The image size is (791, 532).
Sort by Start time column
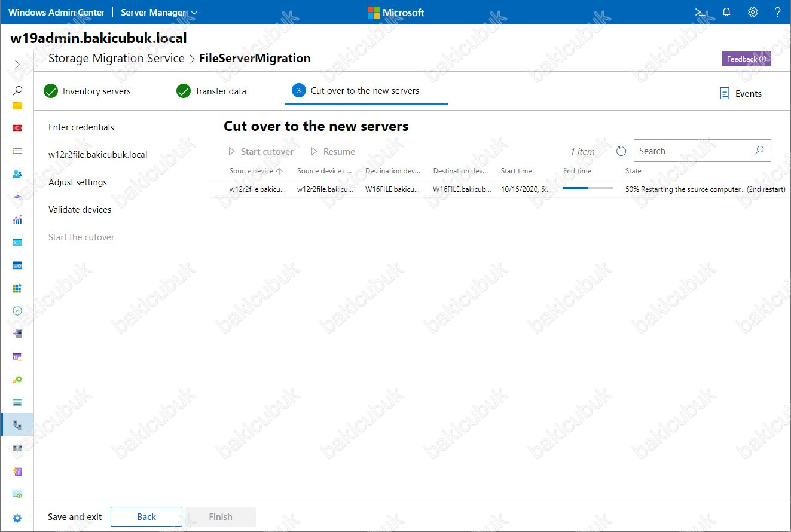(x=516, y=171)
